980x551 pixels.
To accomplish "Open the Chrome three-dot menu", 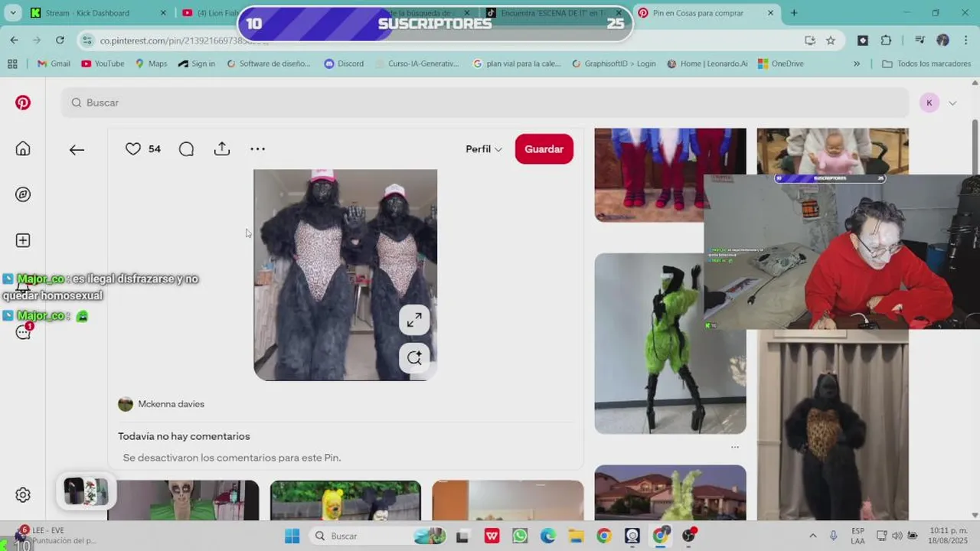I will click(x=965, y=41).
